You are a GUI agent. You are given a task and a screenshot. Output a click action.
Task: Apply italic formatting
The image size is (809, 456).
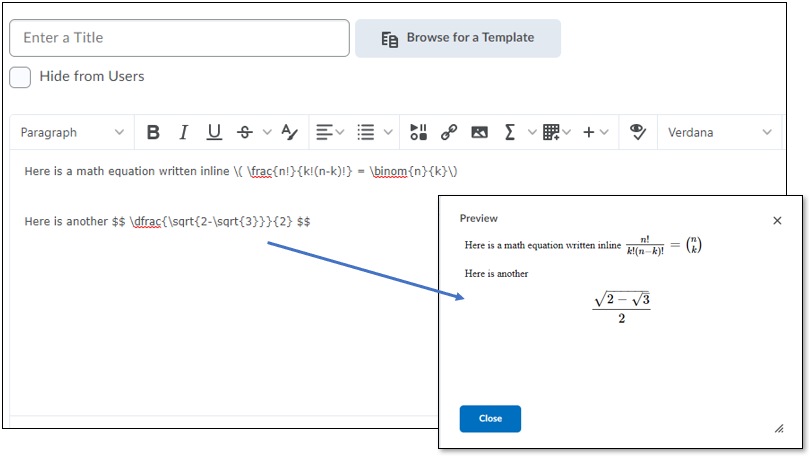(183, 132)
